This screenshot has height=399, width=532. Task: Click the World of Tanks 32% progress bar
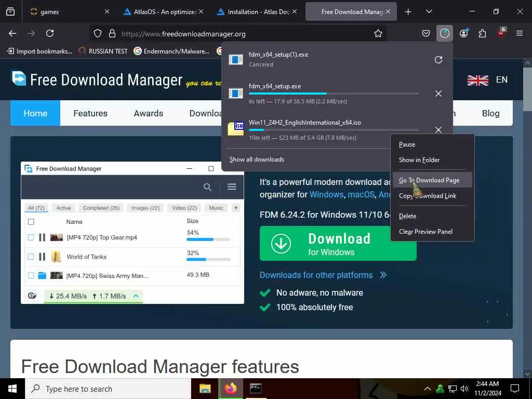pos(208,260)
